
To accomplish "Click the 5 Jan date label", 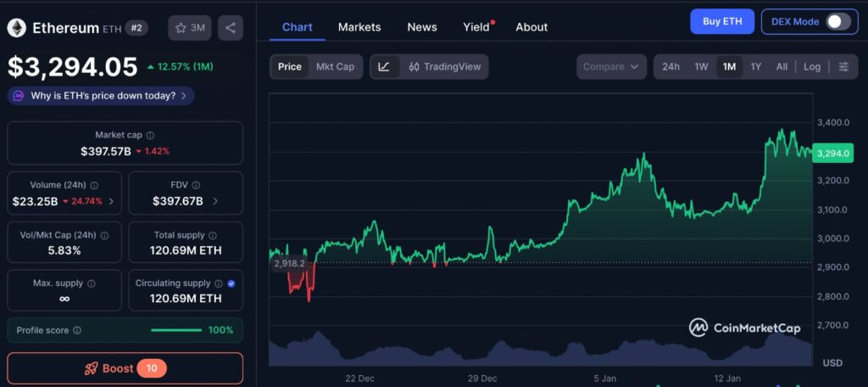I will (x=604, y=379).
